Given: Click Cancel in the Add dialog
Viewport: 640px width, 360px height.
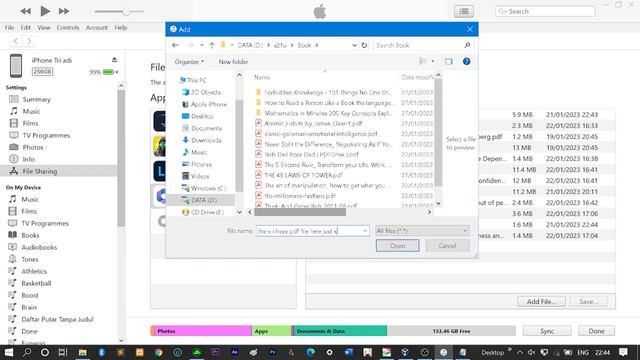Looking at the screenshot, I should point(447,246).
